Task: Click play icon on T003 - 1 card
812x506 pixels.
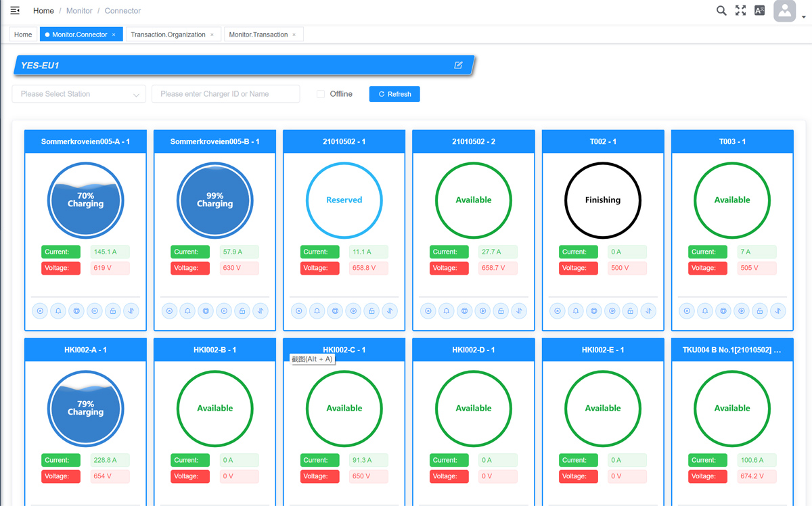Action: click(x=742, y=311)
